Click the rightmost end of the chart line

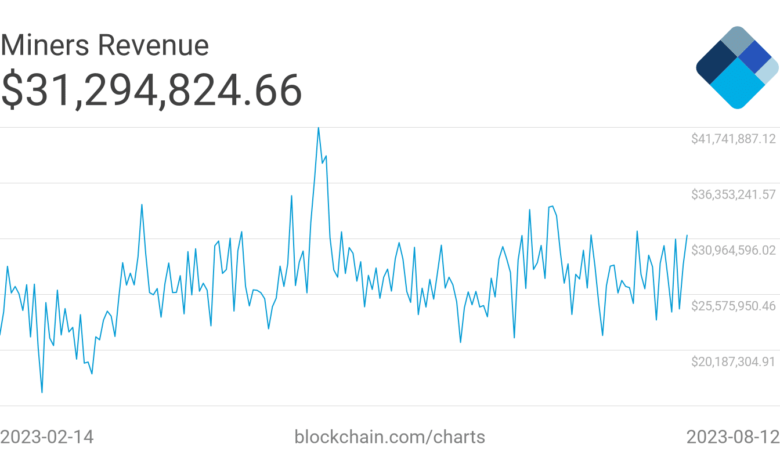(687, 235)
